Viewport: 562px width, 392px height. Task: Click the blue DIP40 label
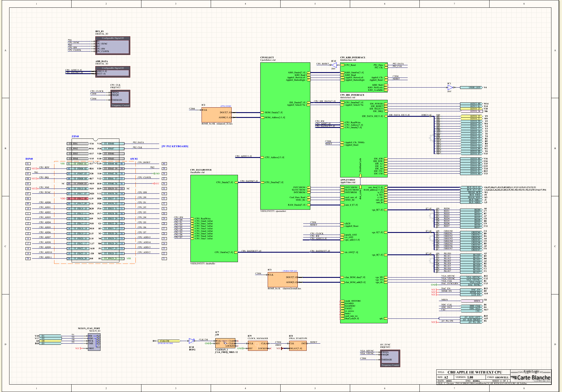coord(29,159)
